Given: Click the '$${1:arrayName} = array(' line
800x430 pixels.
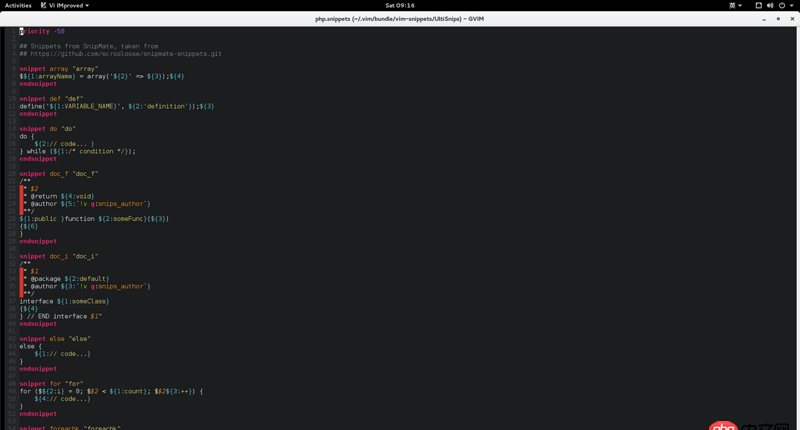Looking at the screenshot, I should [x=102, y=76].
